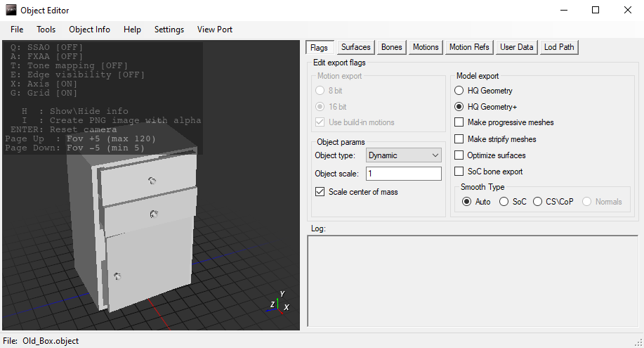This screenshot has height=348, width=644.
Task: Click inside the Log text area
Action: 473,281
